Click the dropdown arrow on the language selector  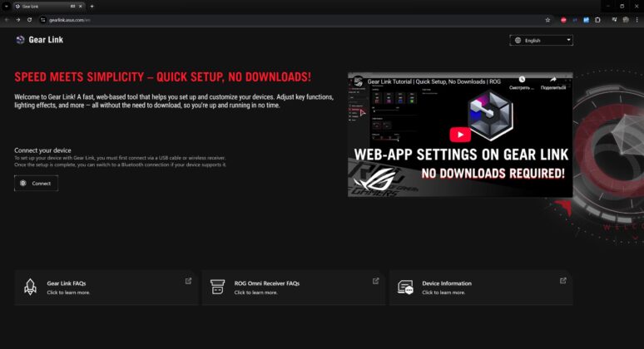click(568, 40)
